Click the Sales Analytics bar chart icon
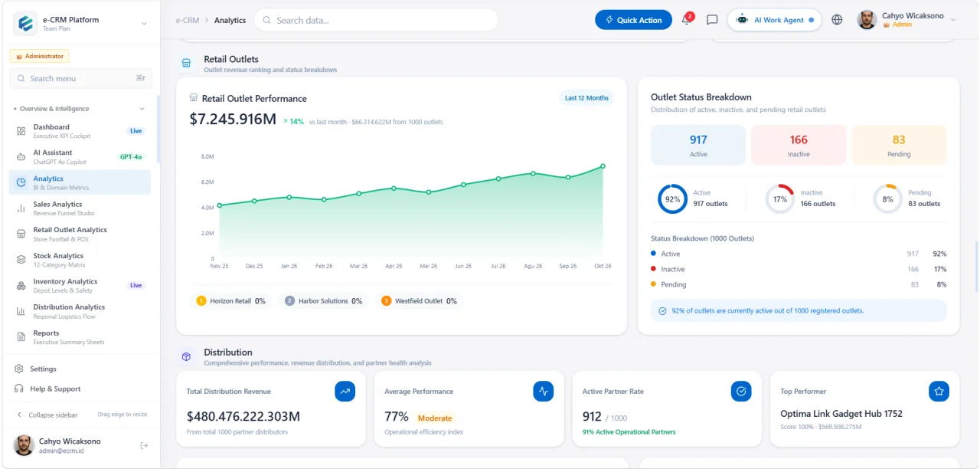The image size is (980, 469). tap(21, 208)
